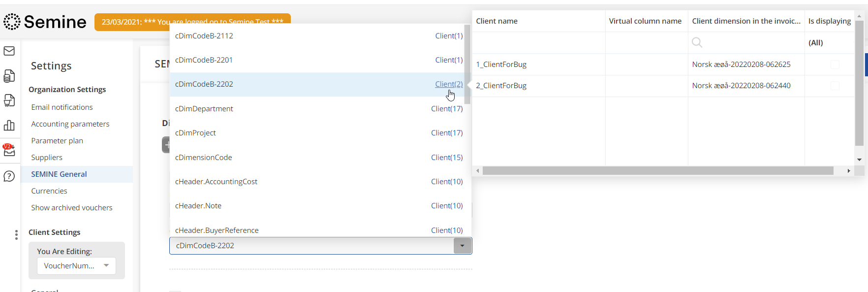Screen dimensions: 868x292
Task: Click the search magnifier in Client dimension filter
Action: point(697,42)
